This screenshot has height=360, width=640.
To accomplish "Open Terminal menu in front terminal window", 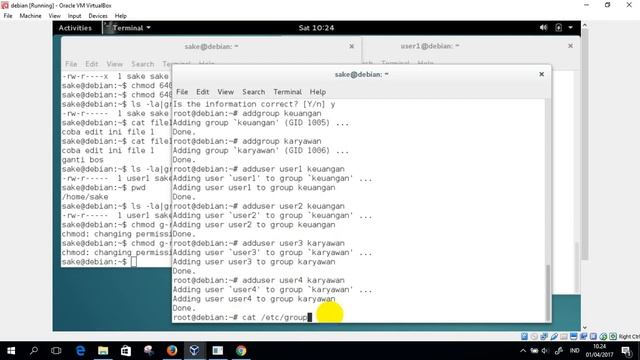I will (x=287, y=92).
